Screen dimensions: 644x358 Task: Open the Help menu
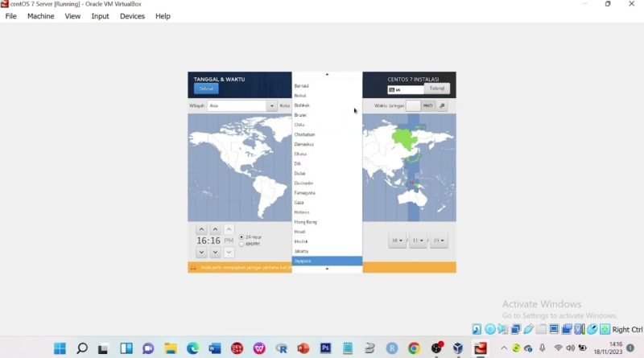pos(163,16)
